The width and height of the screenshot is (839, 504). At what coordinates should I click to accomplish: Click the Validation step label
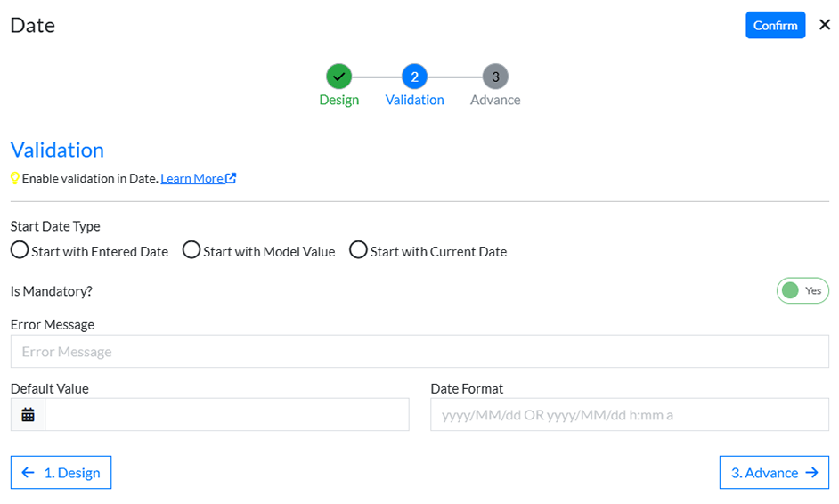pyautogui.click(x=414, y=100)
